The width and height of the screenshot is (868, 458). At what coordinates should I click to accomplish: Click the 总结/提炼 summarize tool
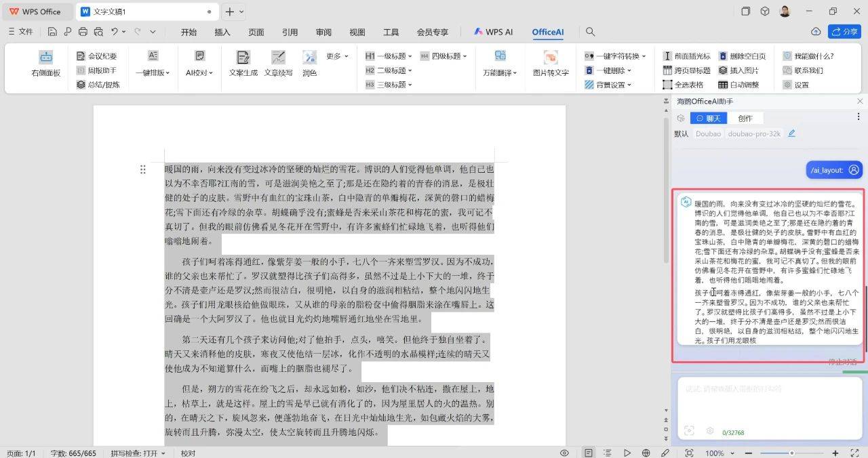(98, 85)
